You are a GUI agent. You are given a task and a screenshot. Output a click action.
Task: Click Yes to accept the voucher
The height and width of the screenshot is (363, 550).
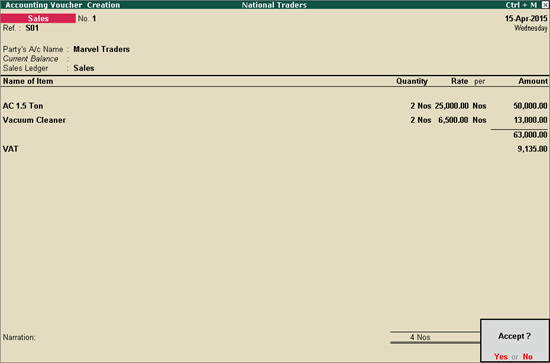pos(501,357)
